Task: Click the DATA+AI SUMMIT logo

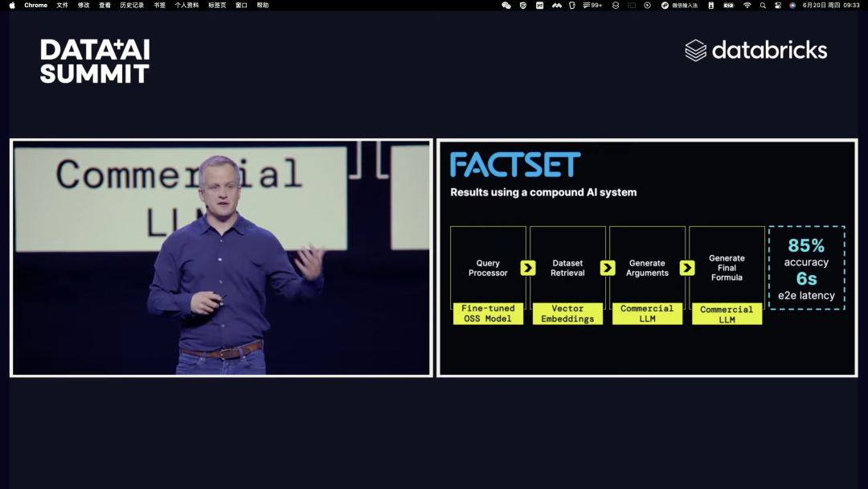Action: coord(95,61)
